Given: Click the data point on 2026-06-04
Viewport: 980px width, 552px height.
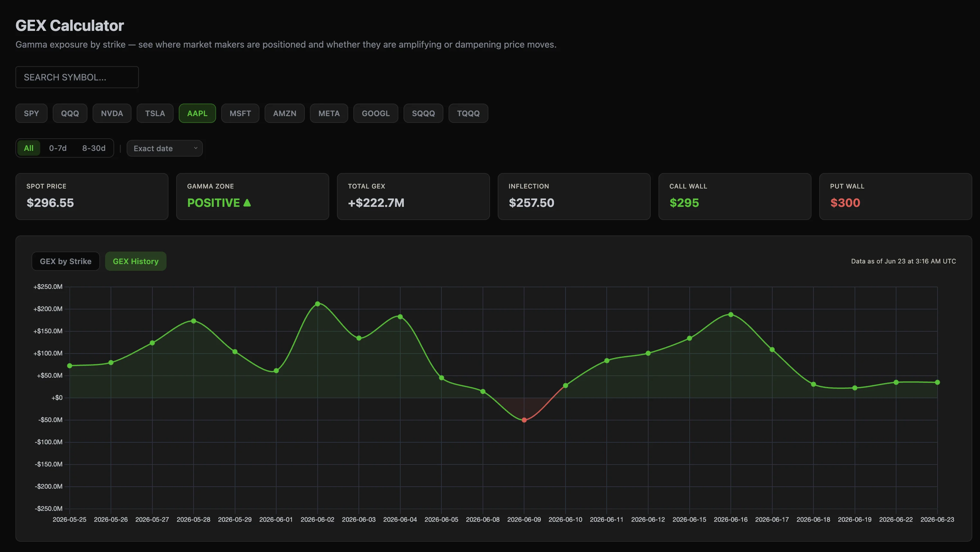Looking at the screenshot, I should coord(400,317).
